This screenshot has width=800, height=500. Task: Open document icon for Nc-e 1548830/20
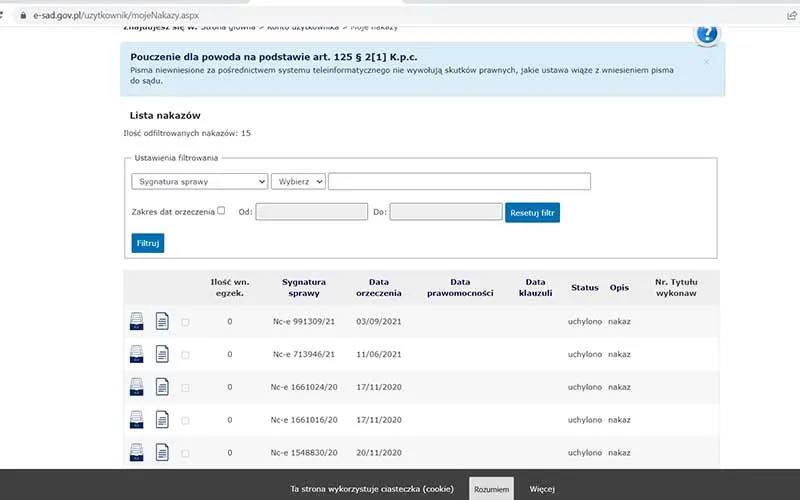pos(162,451)
